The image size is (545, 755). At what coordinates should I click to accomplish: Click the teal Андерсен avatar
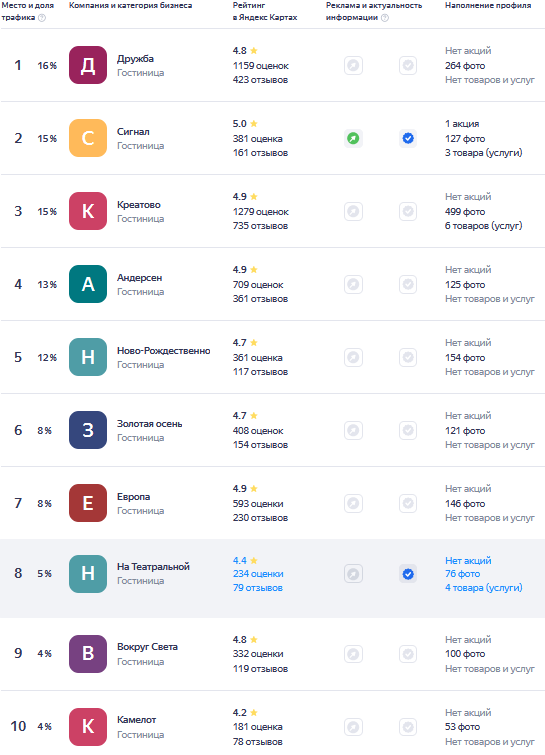pos(88,284)
